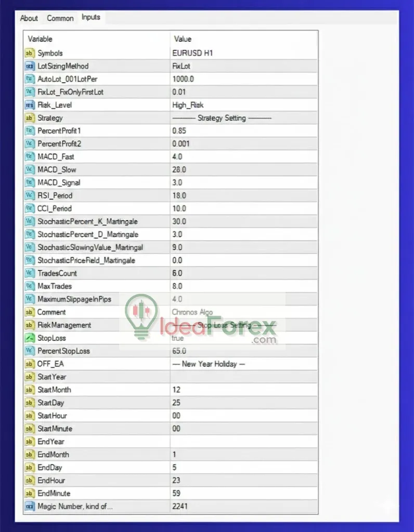414x532 pixels.
Task: Edit the Symbols value EURUSD H1
Action: click(192, 54)
